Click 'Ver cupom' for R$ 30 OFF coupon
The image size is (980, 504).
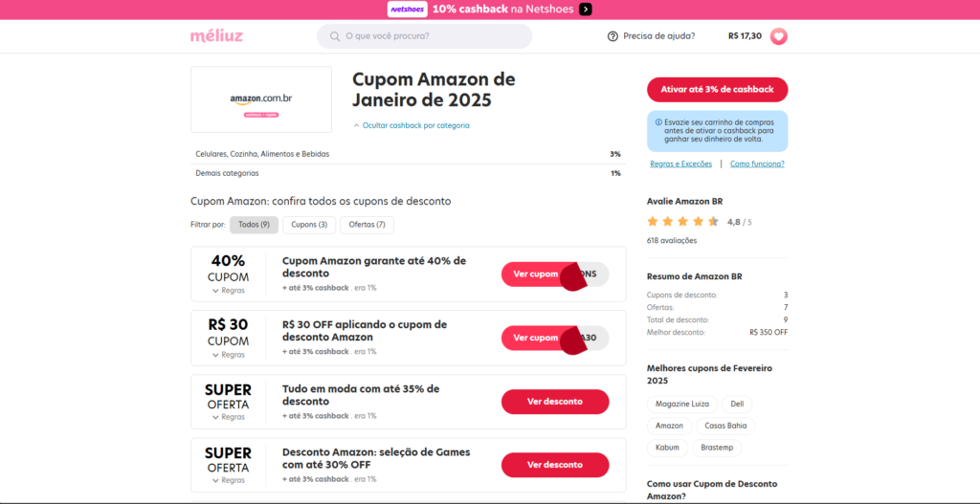[x=555, y=338]
